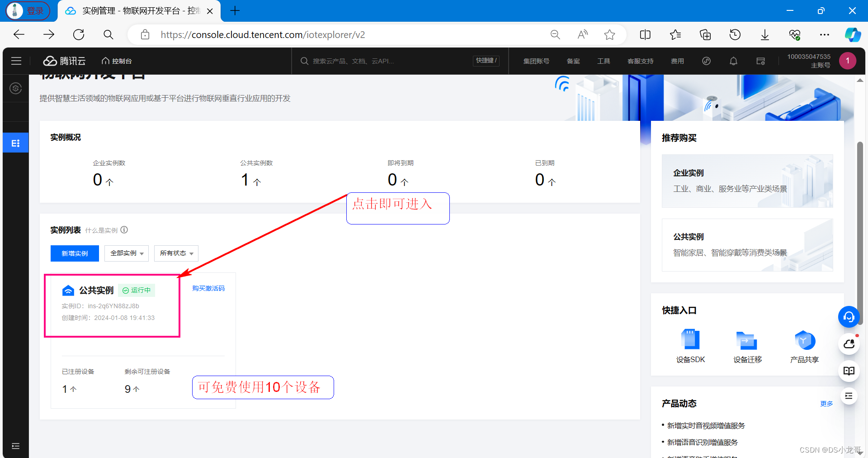Open 新增语音识别增值服务 news item
This screenshot has width=868, height=458.
click(702, 442)
